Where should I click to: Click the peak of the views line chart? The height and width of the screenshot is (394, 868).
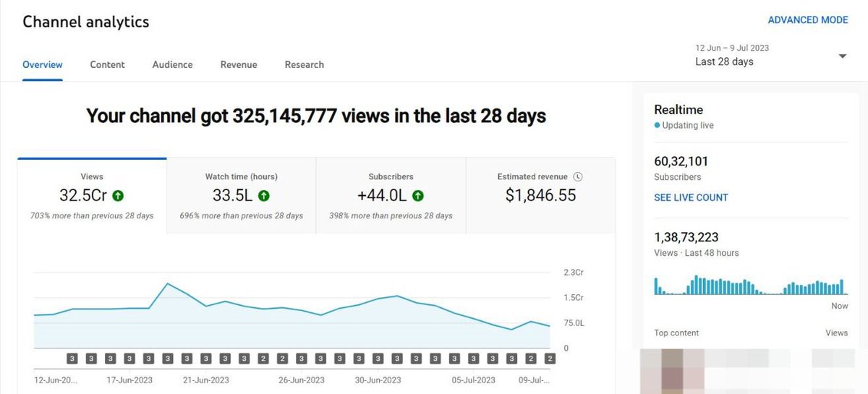pos(168,283)
